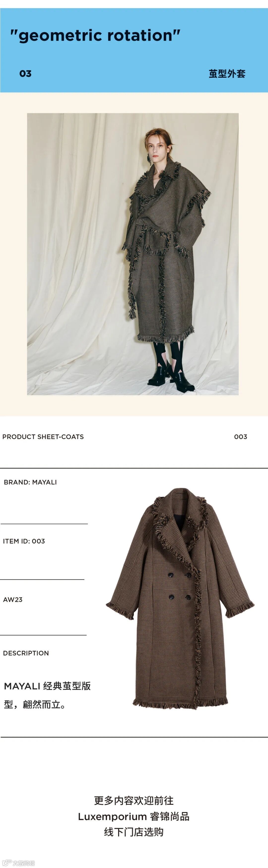268x868 pixels.
Task: Click the 003 sheet number
Action: click(241, 437)
